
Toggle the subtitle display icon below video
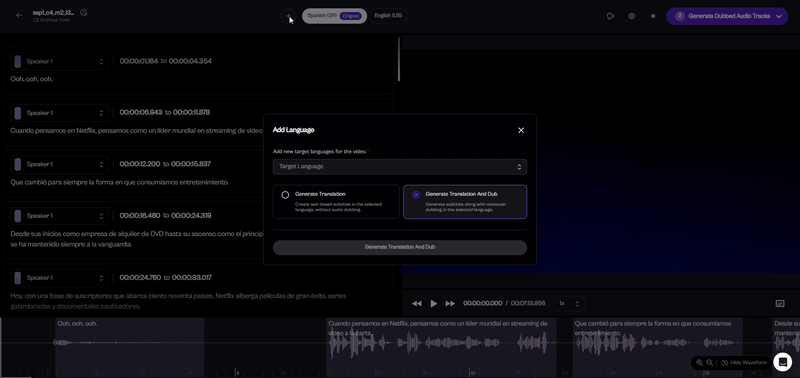780,304
